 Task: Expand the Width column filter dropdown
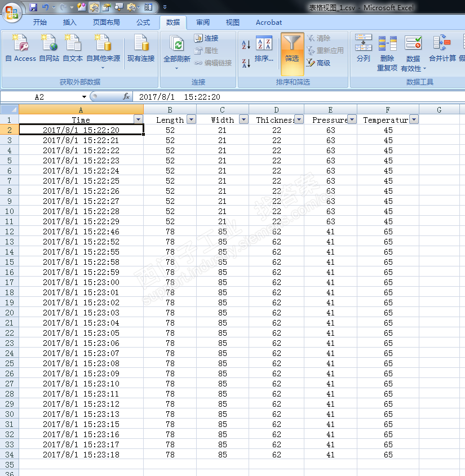pos(243,119)
